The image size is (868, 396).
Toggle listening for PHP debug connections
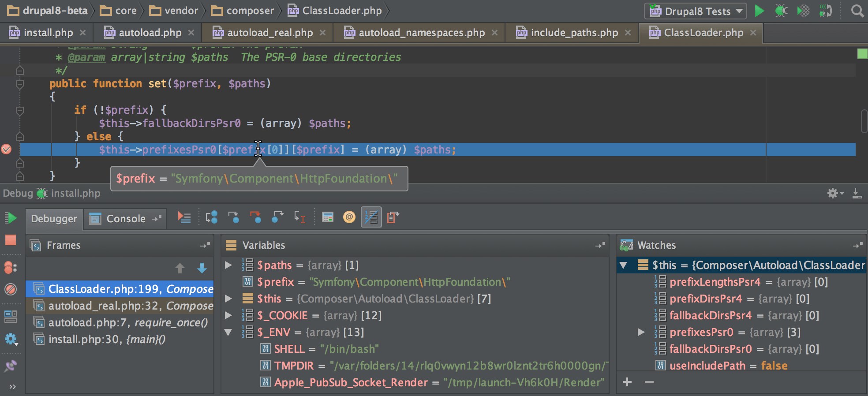point(825,11)
